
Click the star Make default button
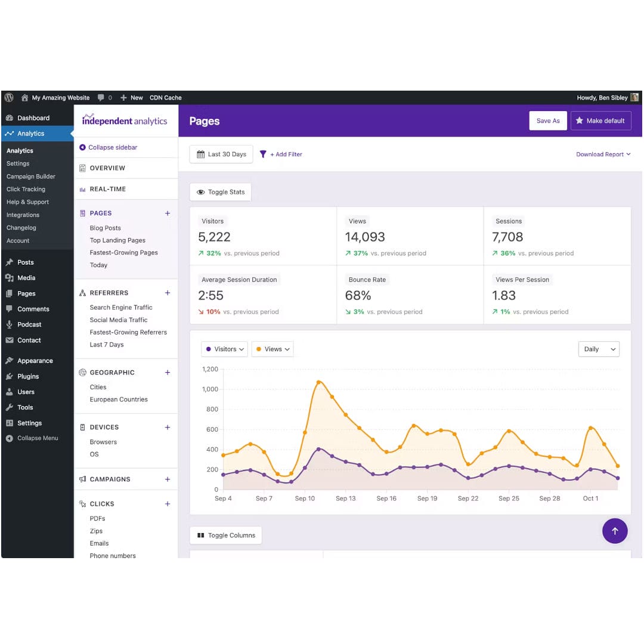[600, 121]
